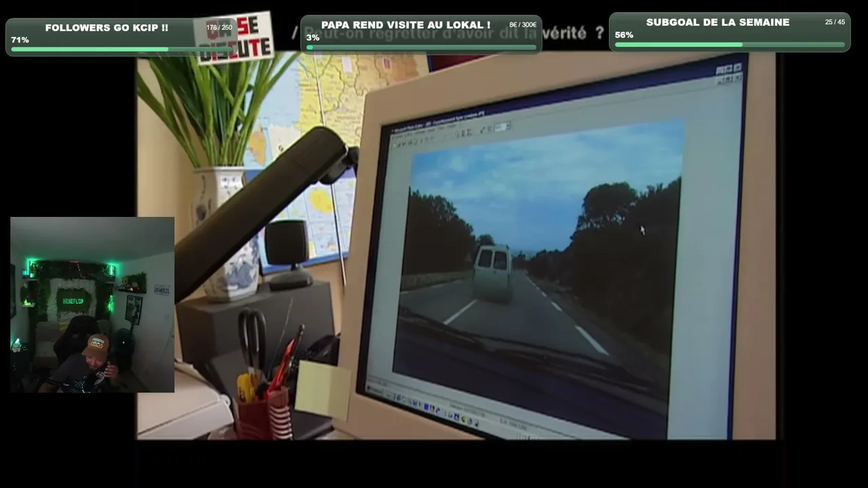Click the 8€ / 300€ donation amount
Viewport: 868px width, 488px height.
(523, 25)
